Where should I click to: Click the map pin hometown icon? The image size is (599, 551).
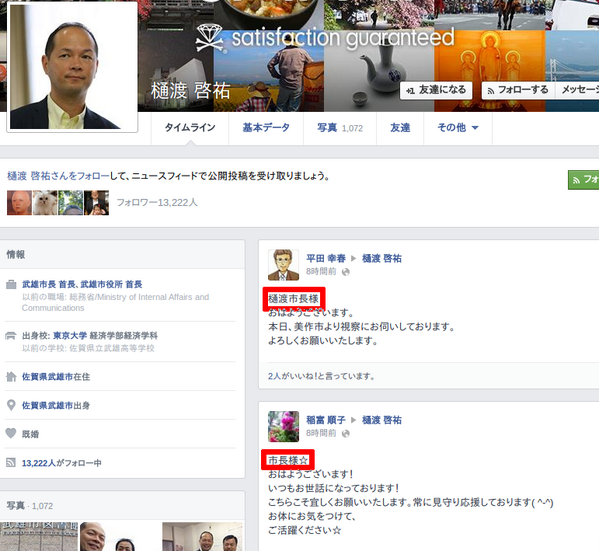tap(11, 405)
